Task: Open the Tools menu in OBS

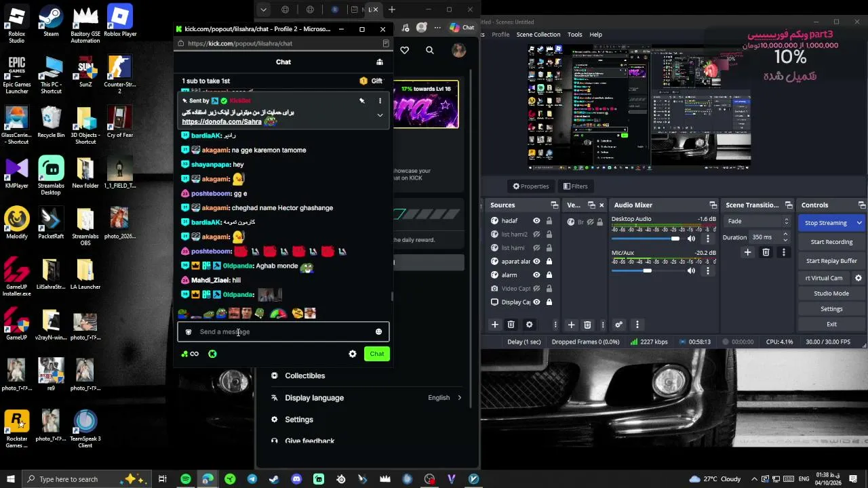Action: pos(574,35)
